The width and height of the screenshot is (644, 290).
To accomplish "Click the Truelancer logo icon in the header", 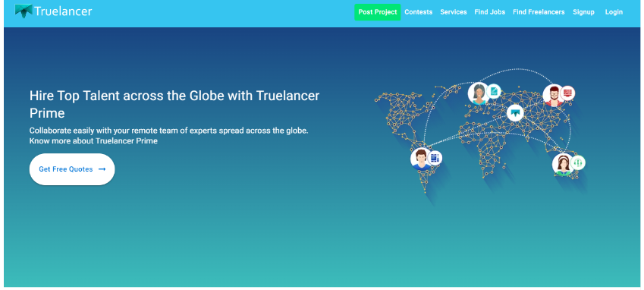I will 24,11.
